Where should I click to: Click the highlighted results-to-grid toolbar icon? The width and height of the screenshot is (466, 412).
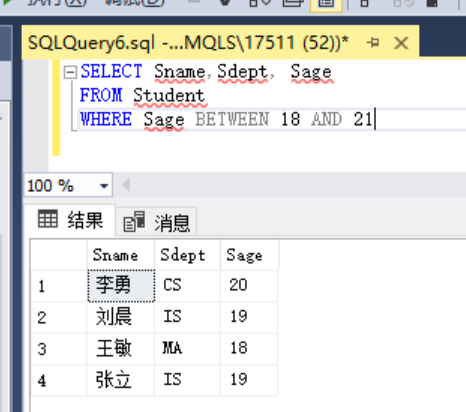(326, 4)
